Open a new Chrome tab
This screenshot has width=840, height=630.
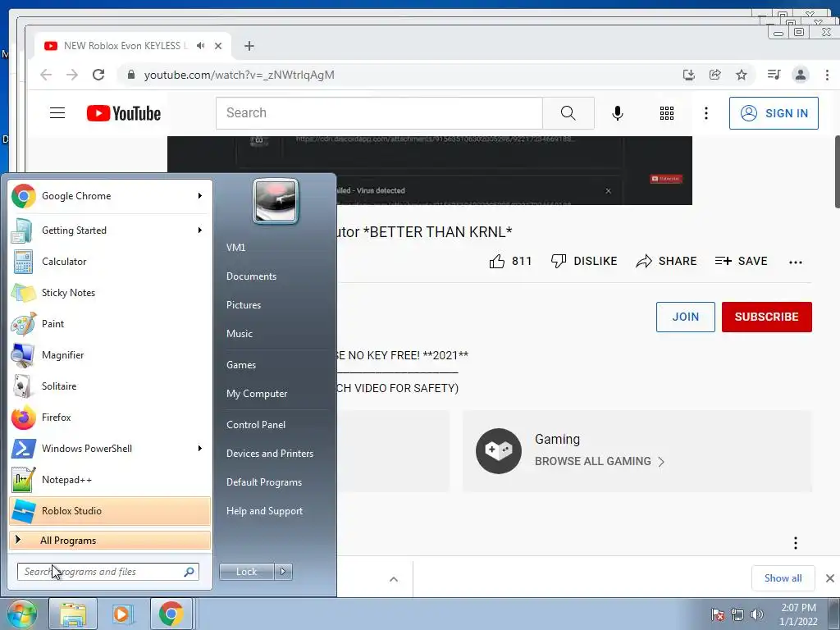tap(249, 46)
